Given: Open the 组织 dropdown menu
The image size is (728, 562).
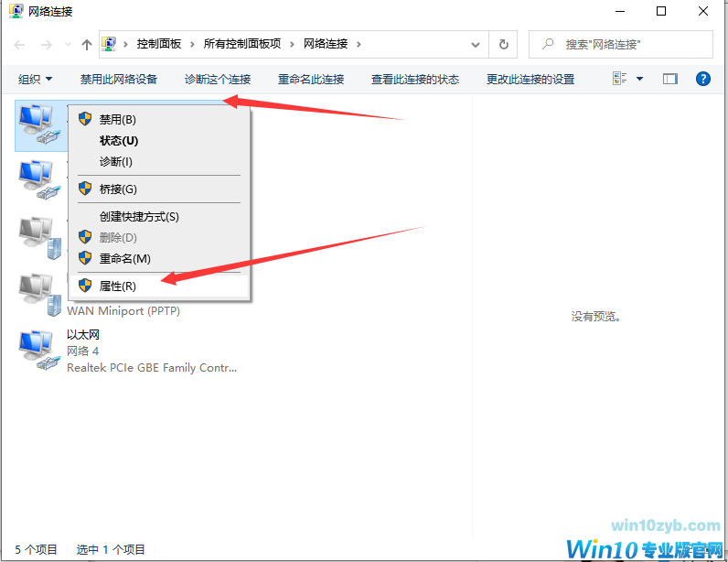Looking at the screenshot, I should click(35, 80).
